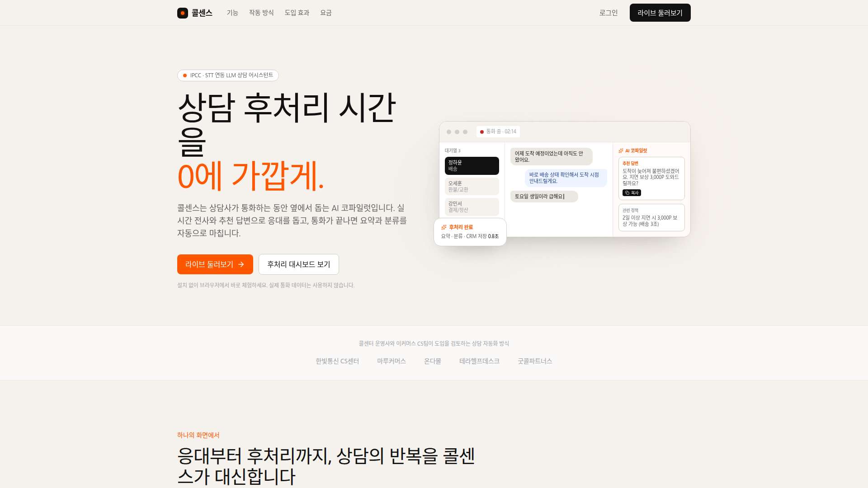
Task: Select 정하윤 배송 queue item
Action: [472, 165]
